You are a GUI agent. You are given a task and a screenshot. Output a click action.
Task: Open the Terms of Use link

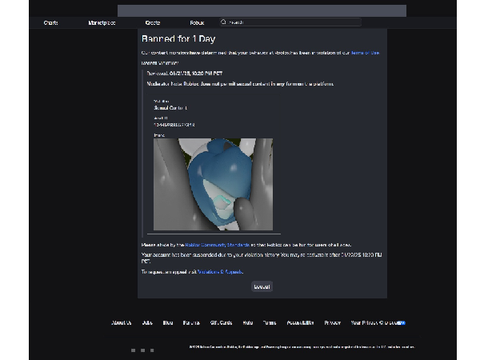pos(365,53)
